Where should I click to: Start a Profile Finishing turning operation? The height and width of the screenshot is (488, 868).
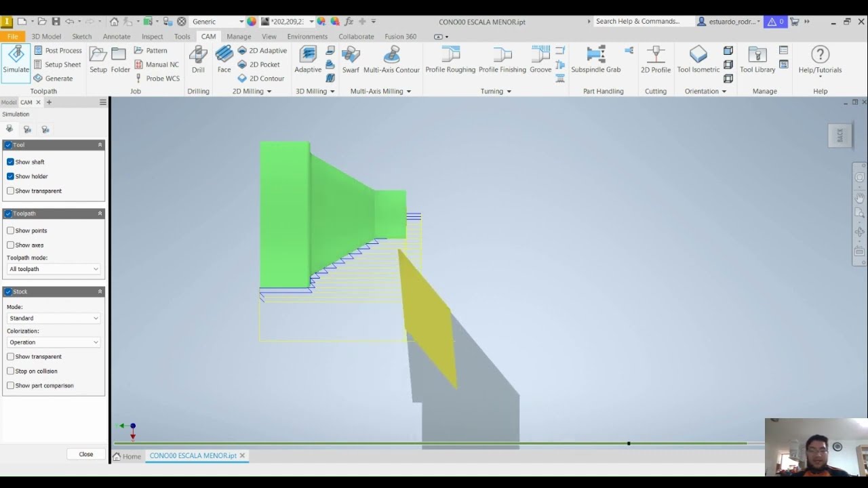pos(502,61)
